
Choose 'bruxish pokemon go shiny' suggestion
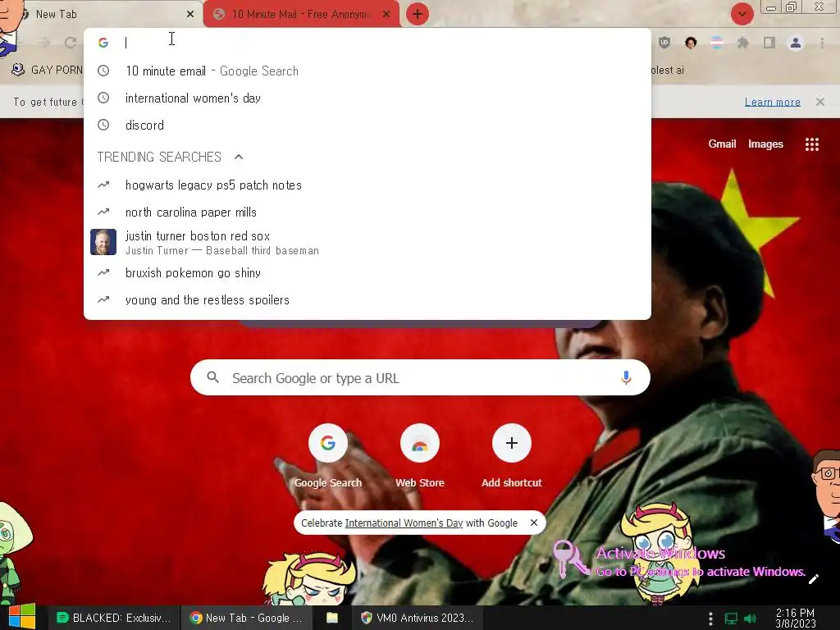[x=367, y=272]
